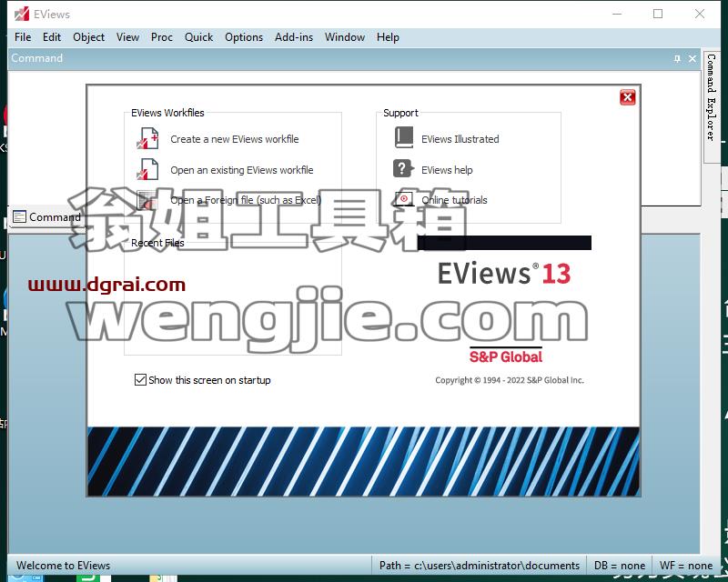Click Open a Foreign file (such as Excel) link
The image size is (728, 582).
[x=246, y=200]
